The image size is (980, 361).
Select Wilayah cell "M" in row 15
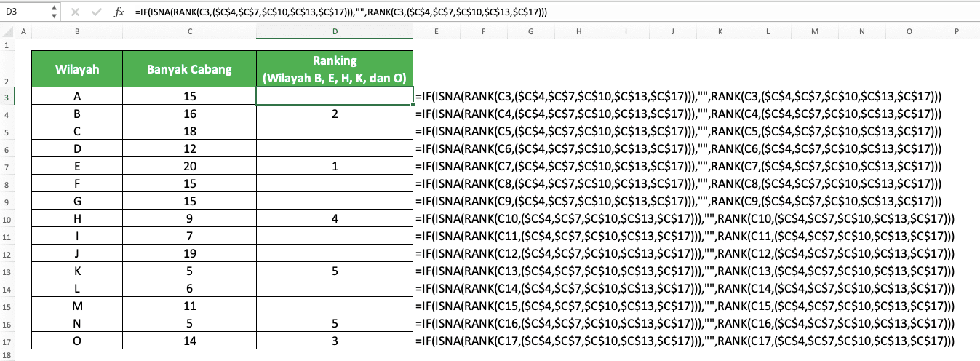tap(77, 306)
